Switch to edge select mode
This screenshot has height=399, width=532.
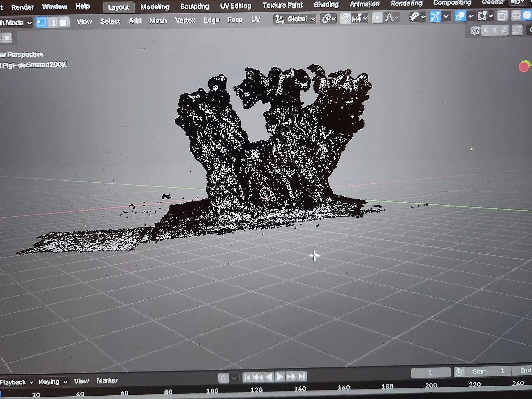tap(53, 22)
